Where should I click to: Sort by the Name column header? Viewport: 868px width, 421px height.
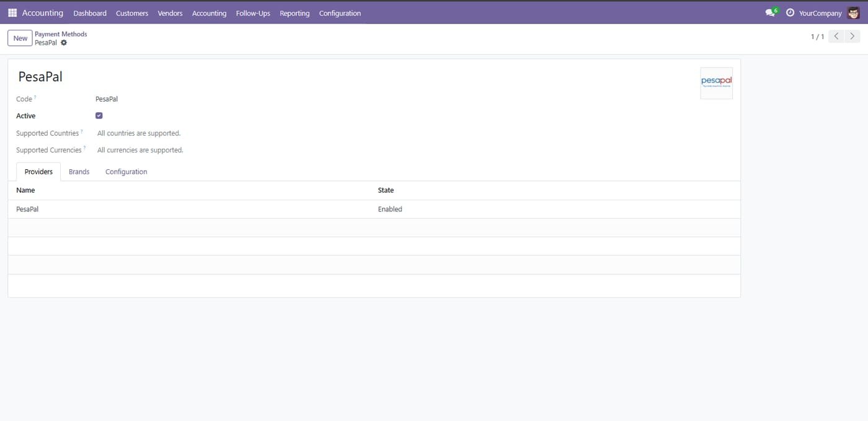point(25,190)
